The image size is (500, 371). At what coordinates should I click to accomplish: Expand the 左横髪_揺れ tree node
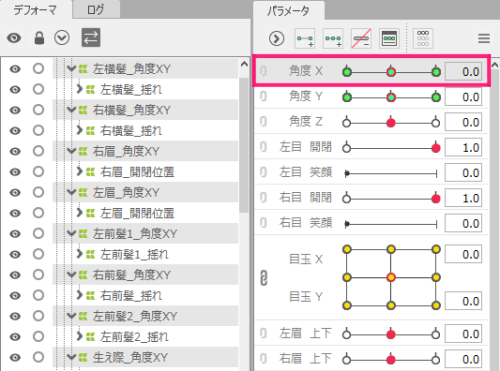(x=79, y=89)
